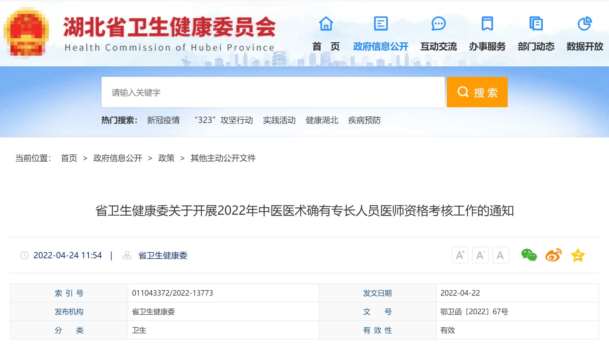Image resolution: width=609 pixels, height=364 pixels.
Task: Share article via Weibo icon
Action: (553, 255)
